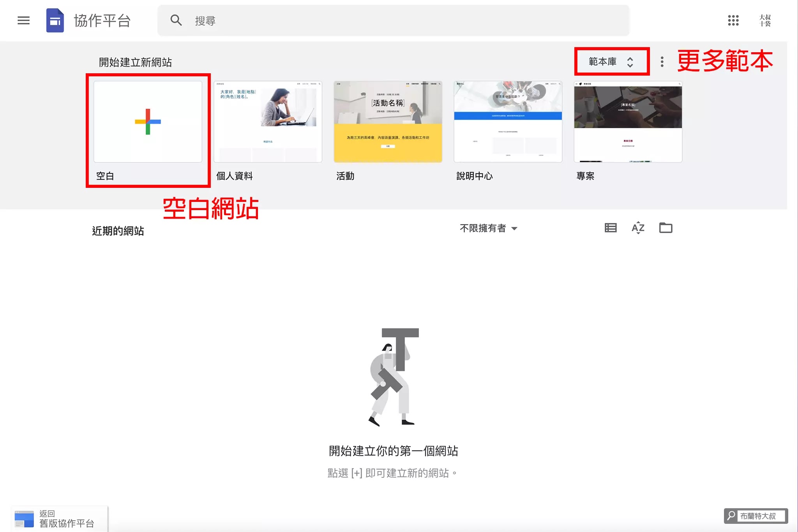This screenshot has width=798, height=532.
Task: Focus the 搜尋 search field
Action: click(393, 20)
